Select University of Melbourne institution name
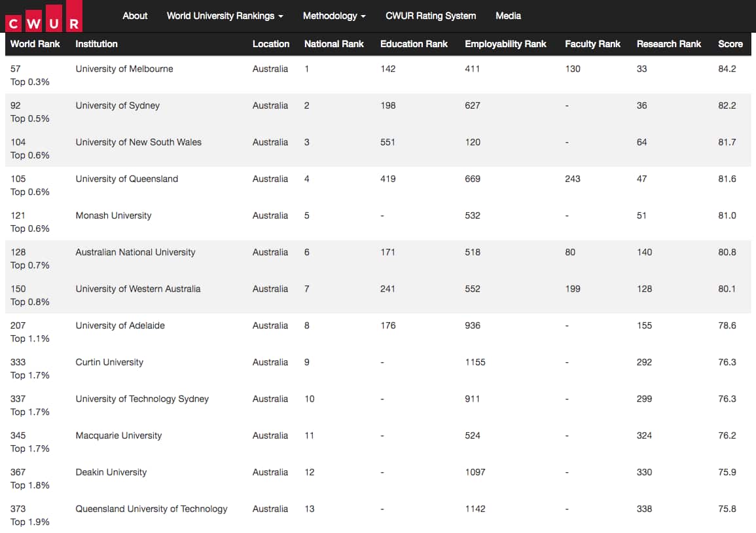Image resolution: width=756 pixels, height=533 pixels. [x=124, y=69]
